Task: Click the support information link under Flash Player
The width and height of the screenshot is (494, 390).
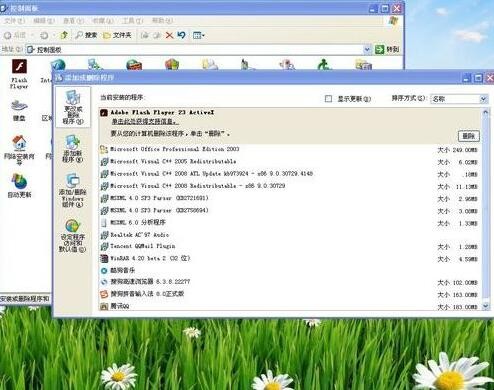Action: coord(144,122)
